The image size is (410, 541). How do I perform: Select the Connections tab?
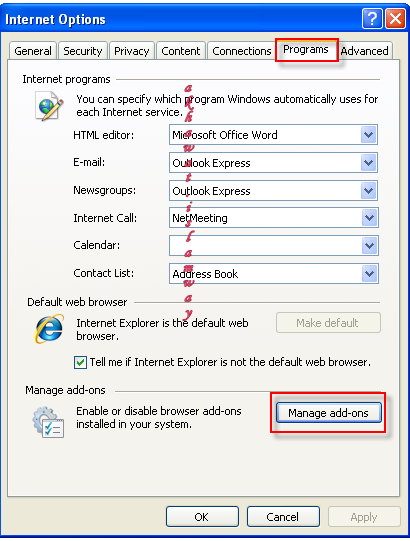242,51
